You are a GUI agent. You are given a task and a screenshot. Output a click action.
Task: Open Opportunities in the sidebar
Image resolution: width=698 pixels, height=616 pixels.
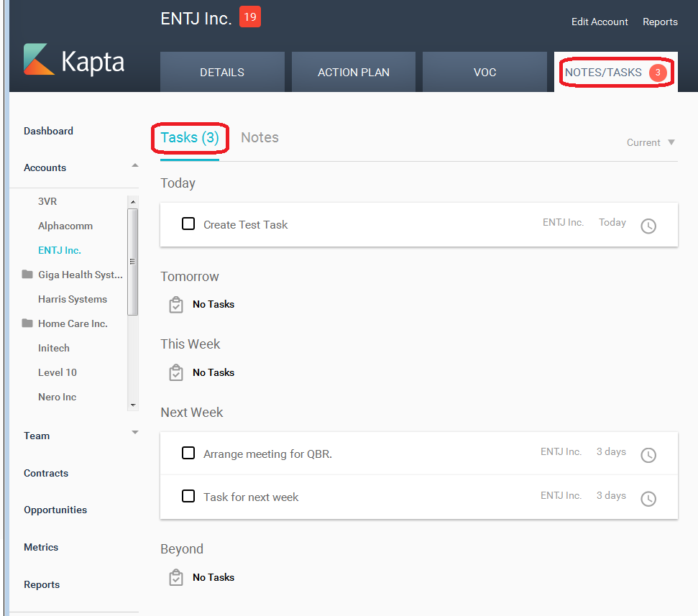(55, 510)
